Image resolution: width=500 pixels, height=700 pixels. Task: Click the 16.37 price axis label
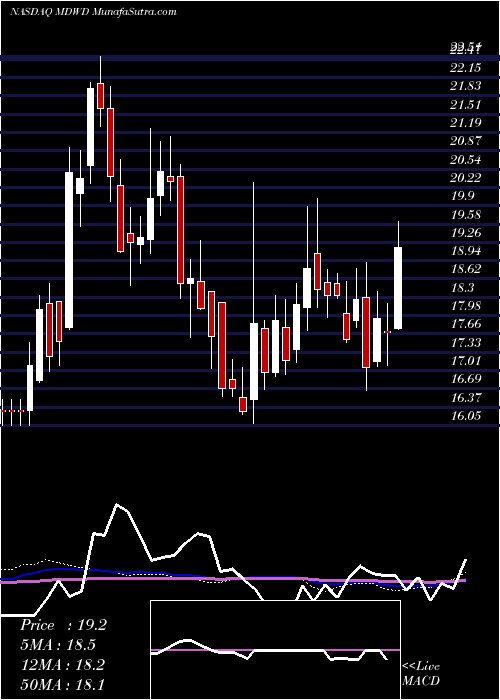(466, 397)
